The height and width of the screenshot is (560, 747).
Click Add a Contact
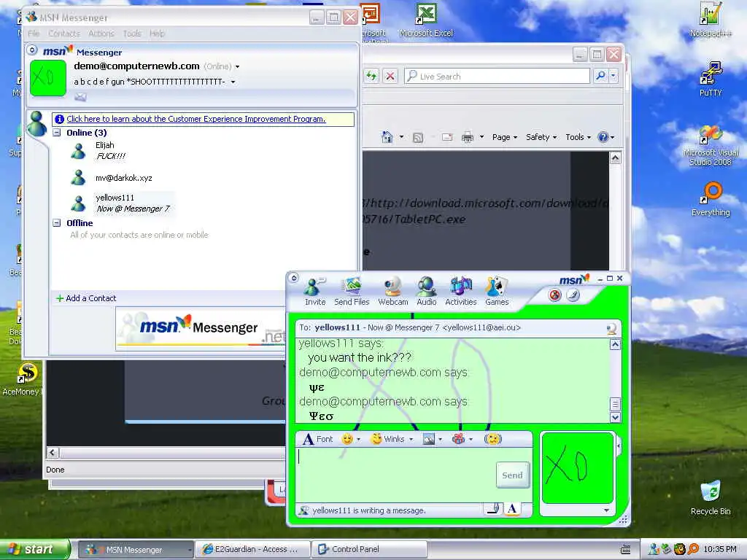click(x=86, y=298)
